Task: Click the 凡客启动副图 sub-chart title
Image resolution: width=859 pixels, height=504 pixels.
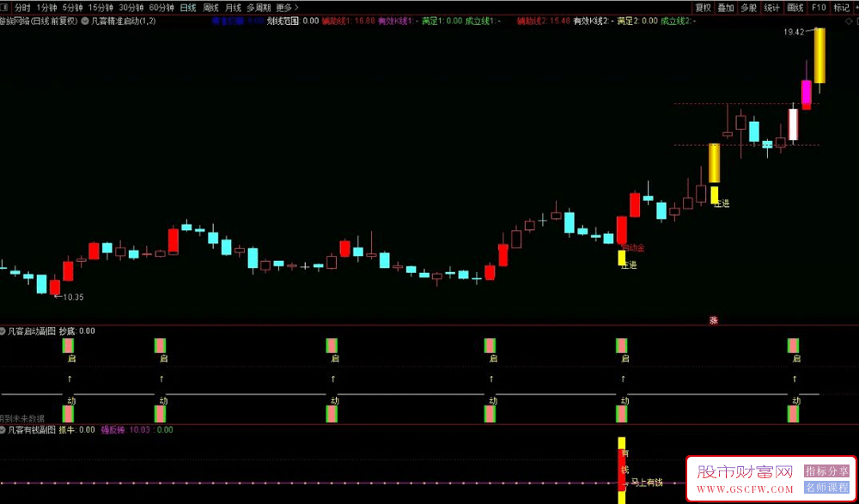Action: pyautogui.click(x=32, y=331)
